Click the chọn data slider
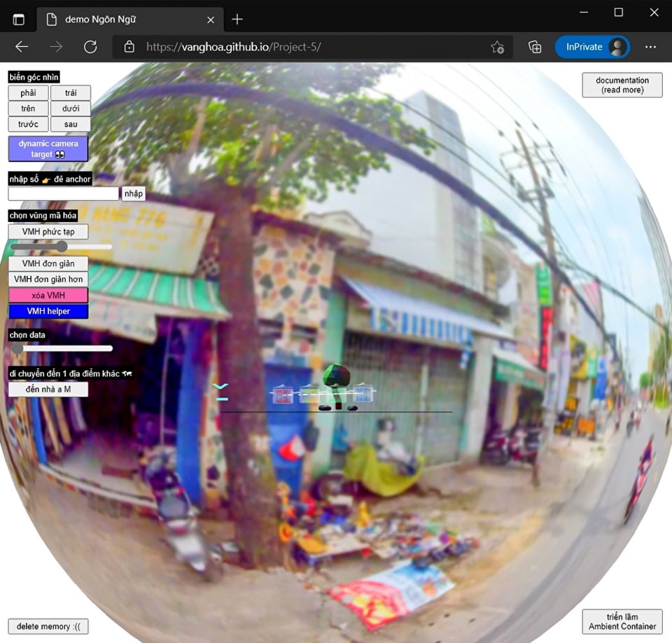This screenshot has width=672, height=643. click(x=62, y=348)
